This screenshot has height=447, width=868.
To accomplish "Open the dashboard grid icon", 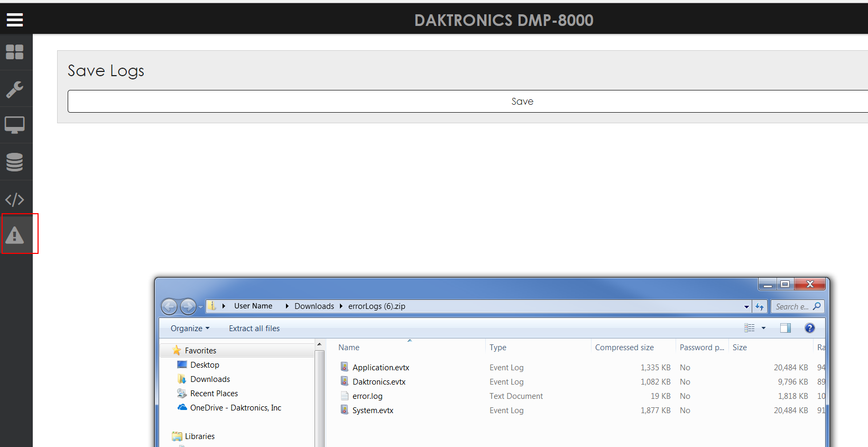I will pyautogui.click(x=15, y=52).
